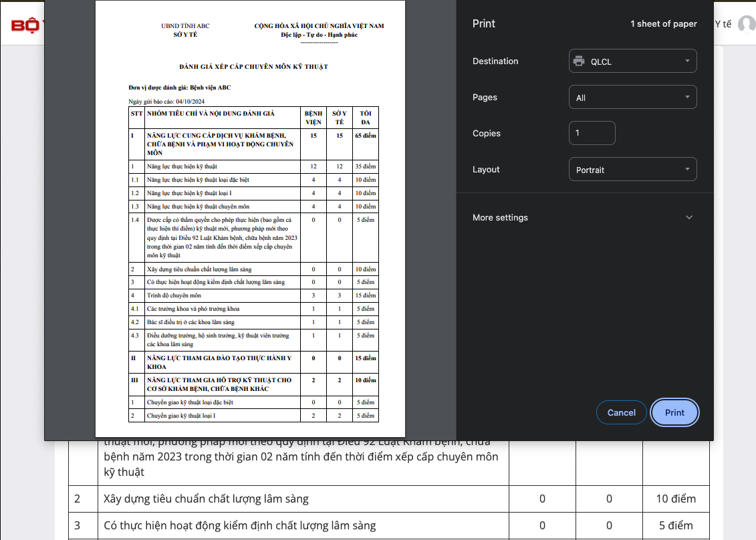Click the 'Destination' label text
The height and width of the screenshot is (540, 756).
click(x=495, y=61)
